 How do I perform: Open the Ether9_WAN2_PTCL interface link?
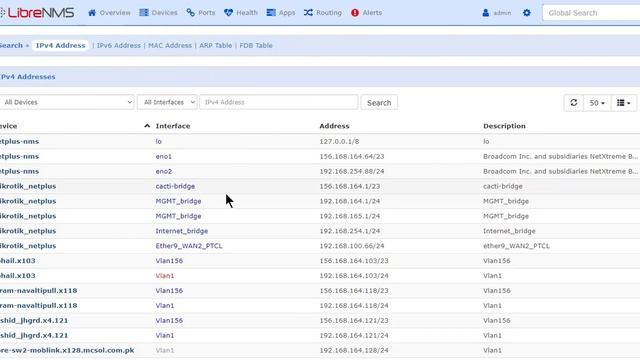(189, 246)
